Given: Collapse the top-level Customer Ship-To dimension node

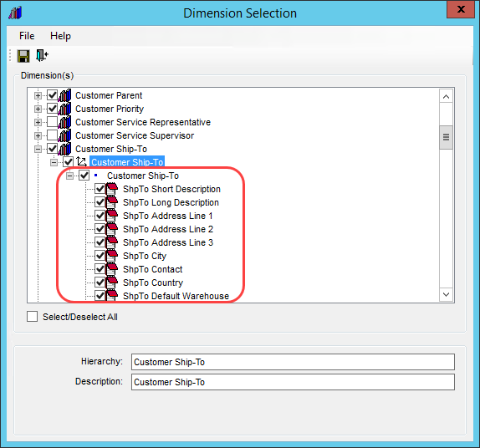Looking at the screenshot, I should 38,149.
